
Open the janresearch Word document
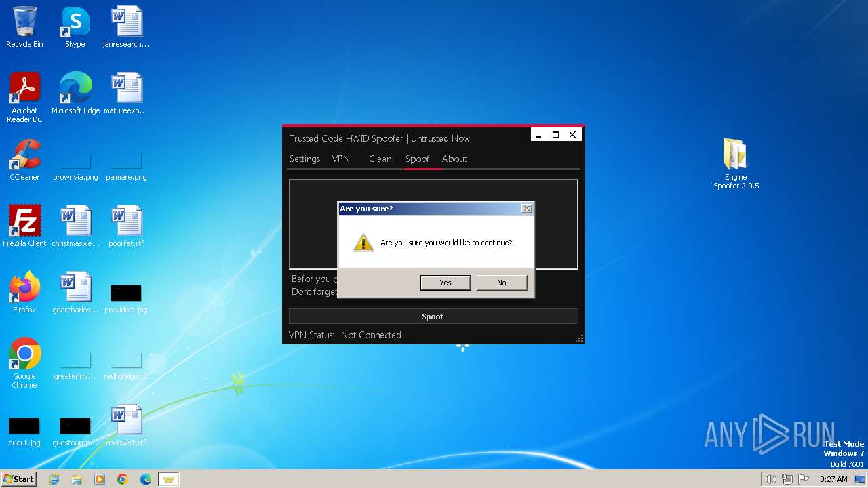coord(126,28)
